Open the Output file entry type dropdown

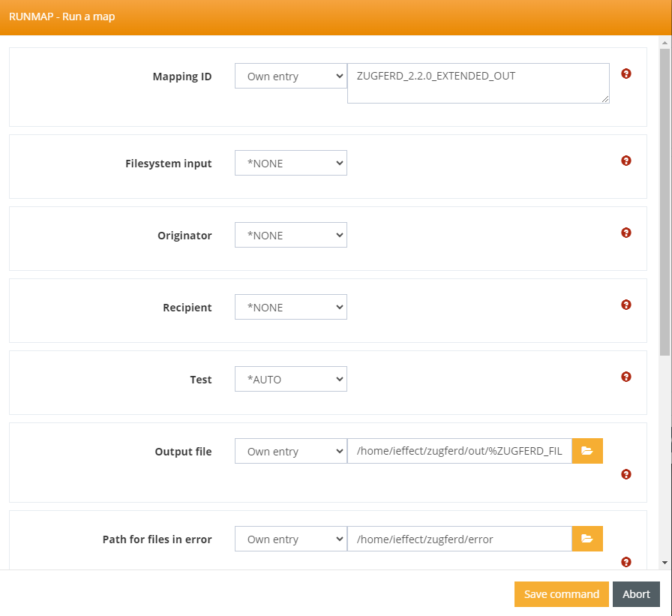(x=290, y=451)
